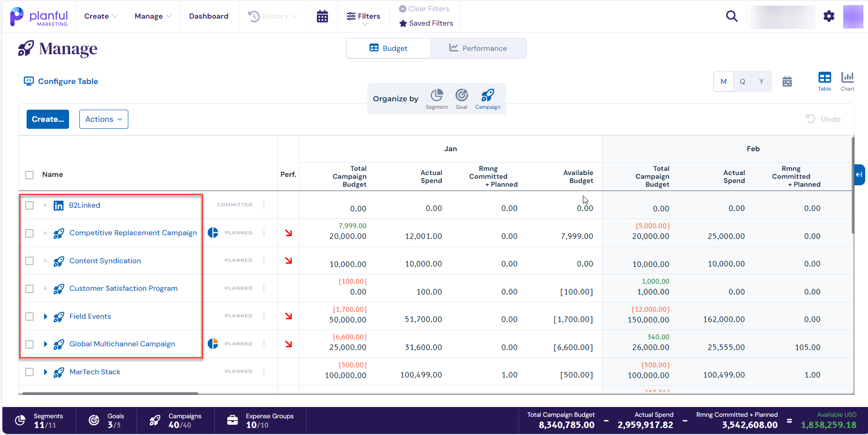Check the B2Linked row checkbox
Screen dimensions: 868x435
click(x=29, y=205)
